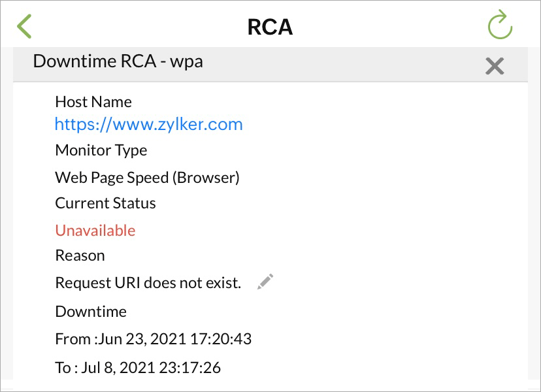
Task: Open the https://www.zylker.com link
Action: pyautogui.click(x=150, y=124)
